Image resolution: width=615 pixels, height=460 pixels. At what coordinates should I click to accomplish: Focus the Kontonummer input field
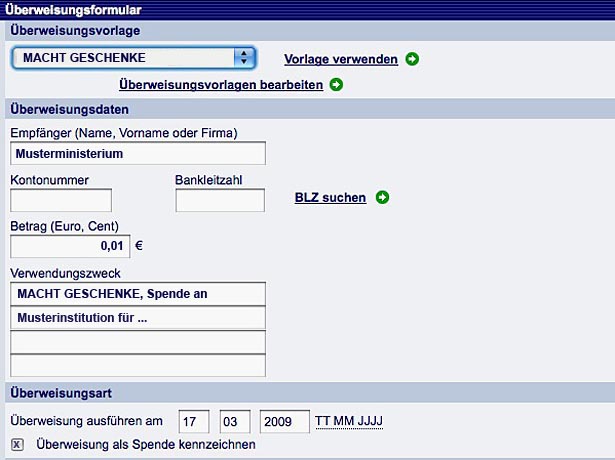pyautogui.click(x=61, y=200)
